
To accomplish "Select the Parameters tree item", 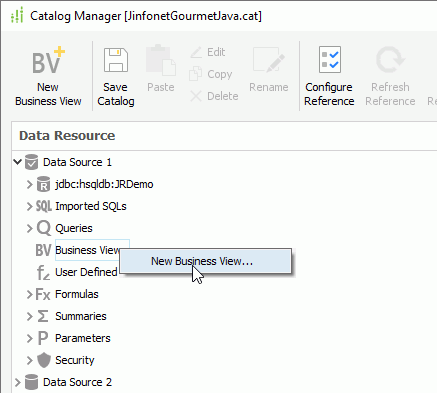I will (83, 338).
